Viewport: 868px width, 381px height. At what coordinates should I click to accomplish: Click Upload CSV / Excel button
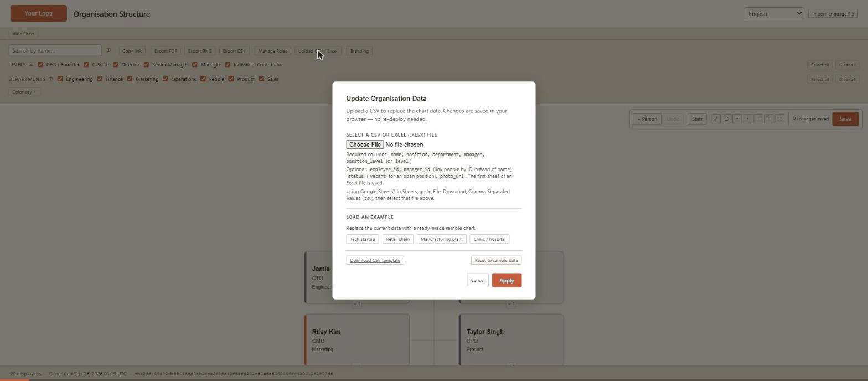pyautogui.click(x=318, y=51)
